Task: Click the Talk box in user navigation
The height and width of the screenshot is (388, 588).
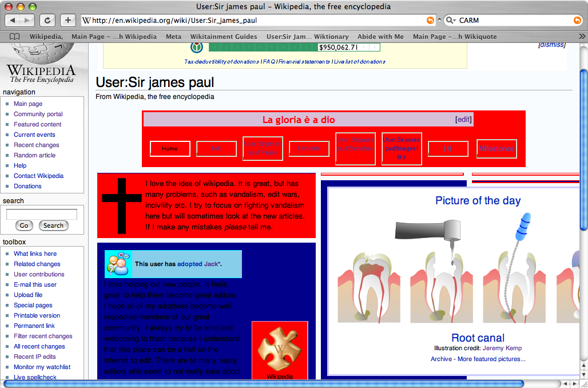Action: tap(216, 149)
